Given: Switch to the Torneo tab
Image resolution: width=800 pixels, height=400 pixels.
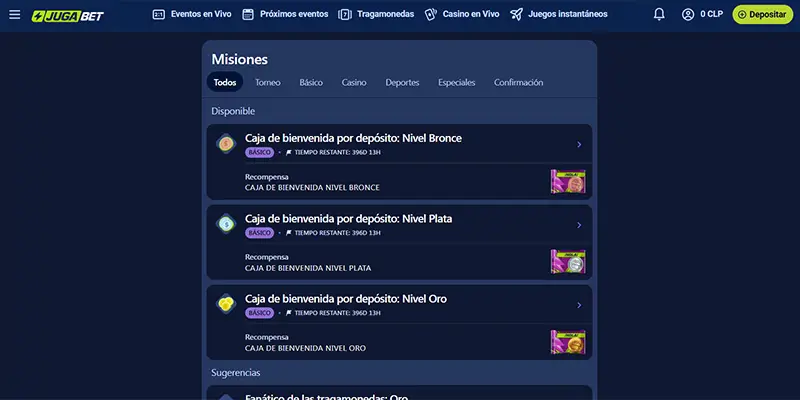Looking at the screenshot, I should pos(268,82).
